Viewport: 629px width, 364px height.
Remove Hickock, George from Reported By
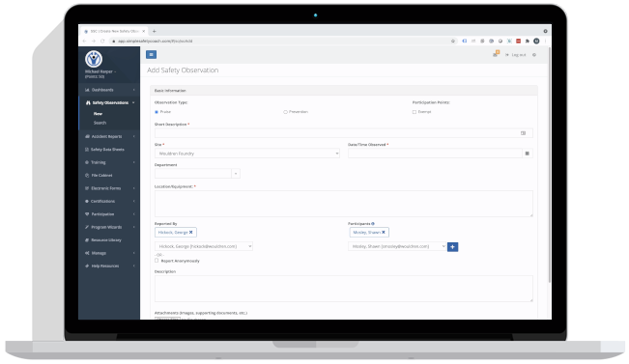point(191,232)
